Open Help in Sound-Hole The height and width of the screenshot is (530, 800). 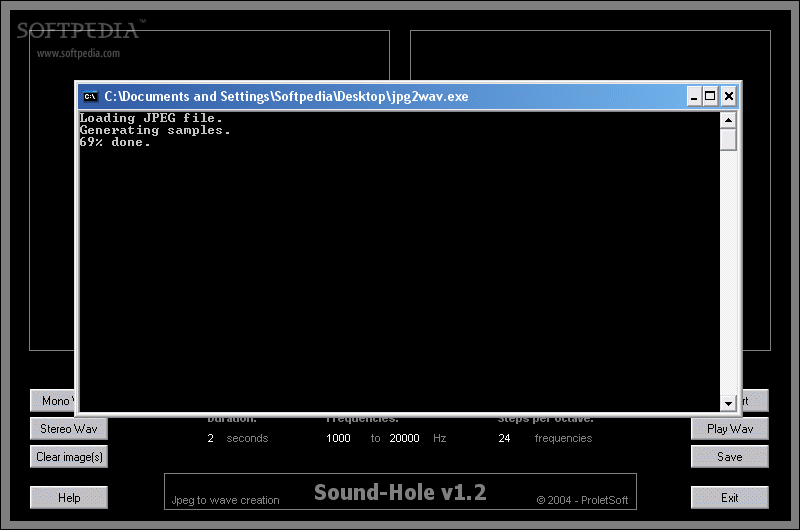[x=69, y=497]
